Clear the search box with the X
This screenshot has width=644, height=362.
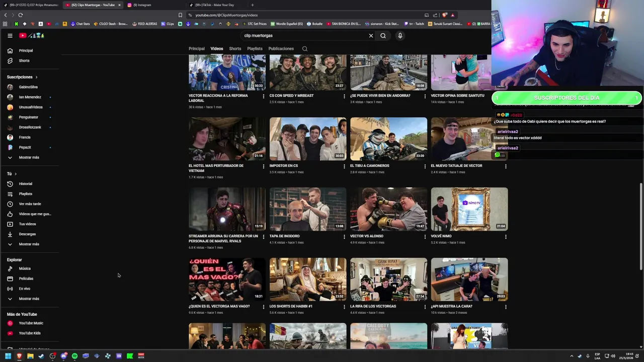click(371, 36)
